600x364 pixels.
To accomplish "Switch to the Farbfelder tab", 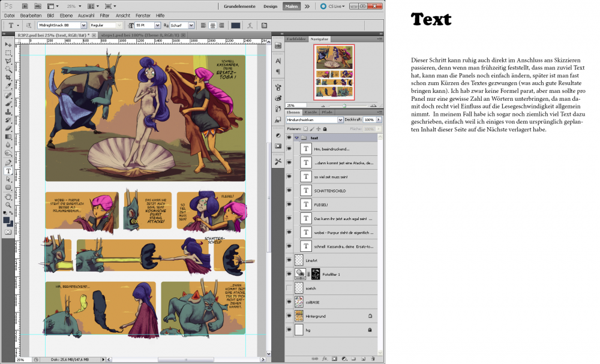I will tap(296, 39).
